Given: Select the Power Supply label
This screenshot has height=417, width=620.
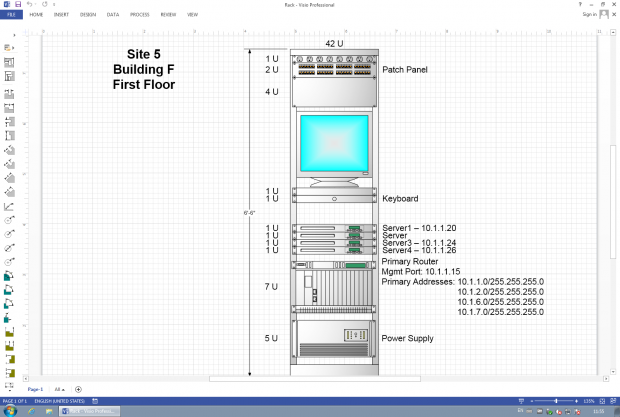Looking at the screenshot, I should click(407, 338).
